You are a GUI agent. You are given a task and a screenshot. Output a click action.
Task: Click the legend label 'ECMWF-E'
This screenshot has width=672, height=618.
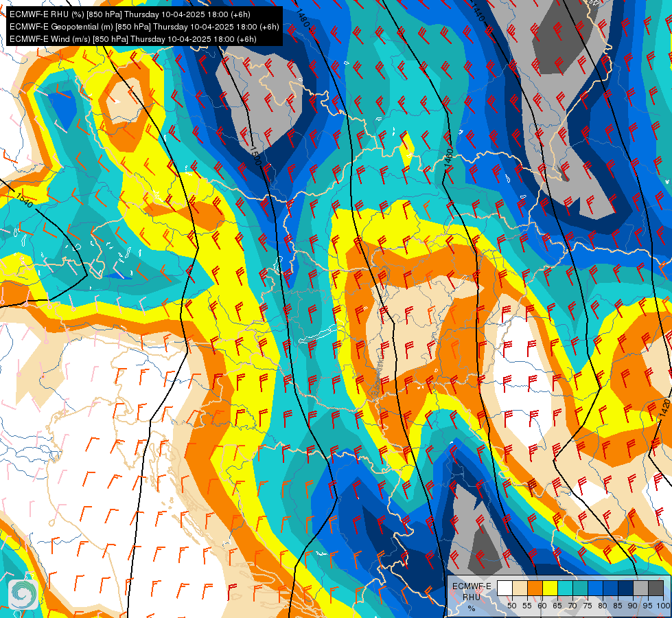pos(472,586)
